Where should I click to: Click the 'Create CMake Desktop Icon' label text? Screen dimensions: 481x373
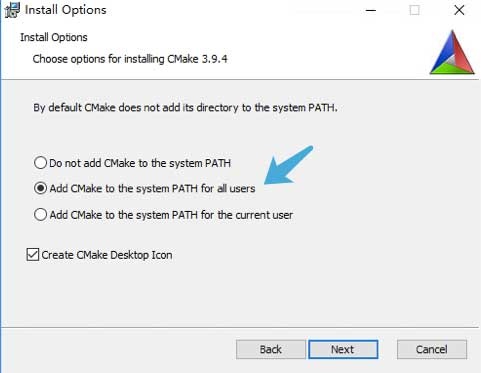pos(107,255)
